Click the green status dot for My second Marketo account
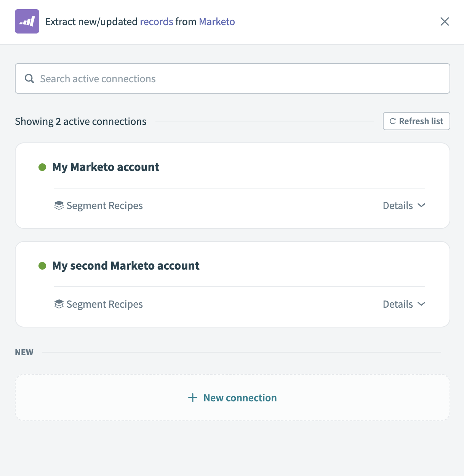 pyautogui.click(x=42, y=266)
